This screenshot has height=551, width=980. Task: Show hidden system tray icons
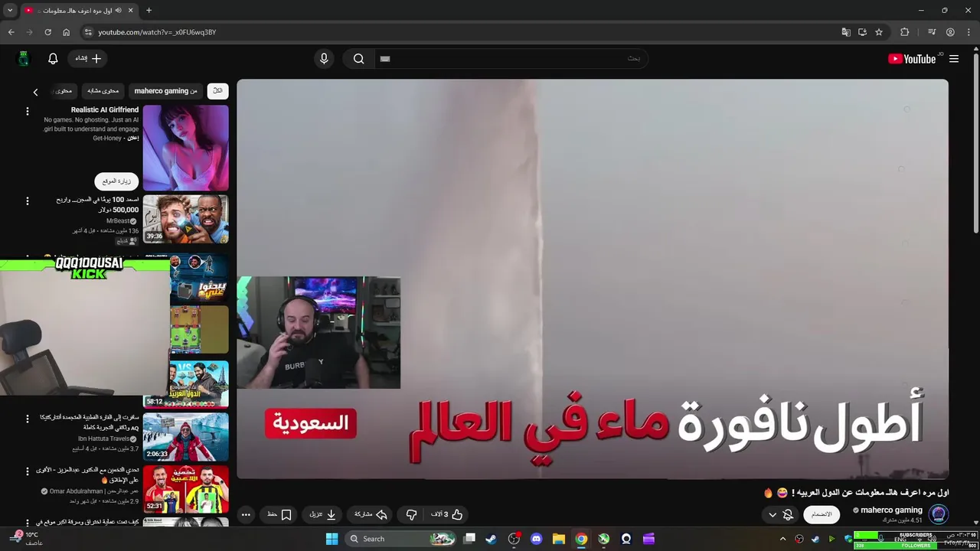pos(782,539)
